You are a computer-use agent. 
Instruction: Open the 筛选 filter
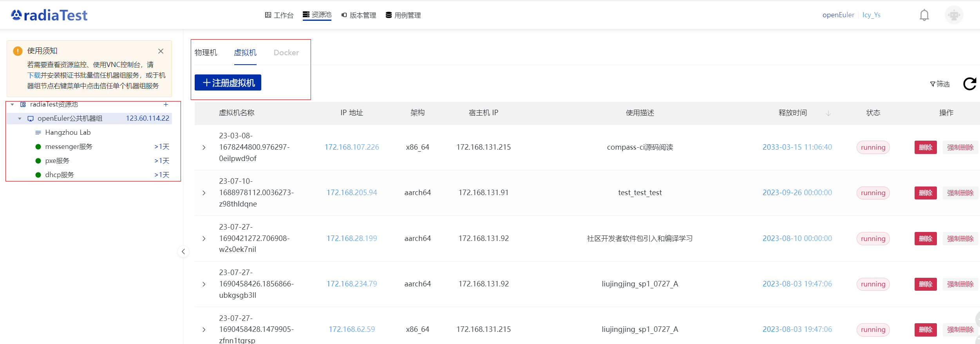tap(940, 84)
